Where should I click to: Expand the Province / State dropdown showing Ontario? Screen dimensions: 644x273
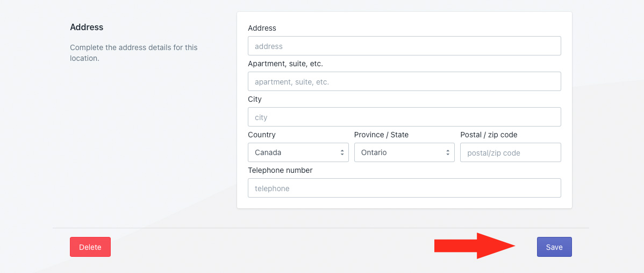404,152
